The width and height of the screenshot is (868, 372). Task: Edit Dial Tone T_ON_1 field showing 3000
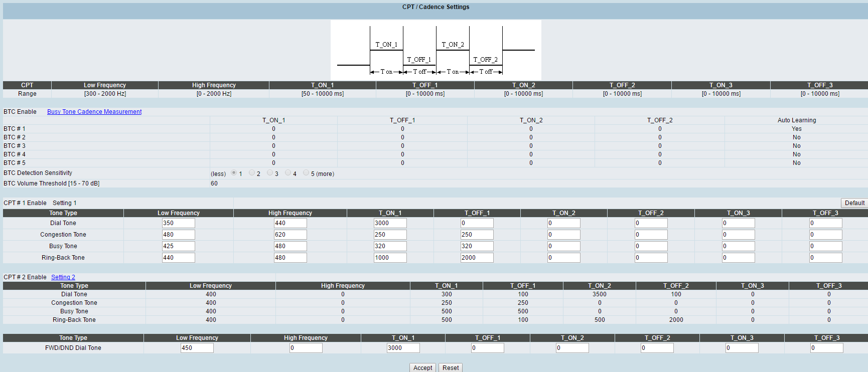pyautogui.click(x=390, y=223)
